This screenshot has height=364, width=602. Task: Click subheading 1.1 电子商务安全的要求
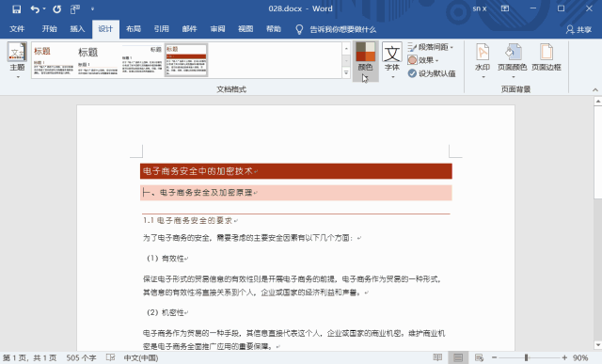click(x=188, y=220)
